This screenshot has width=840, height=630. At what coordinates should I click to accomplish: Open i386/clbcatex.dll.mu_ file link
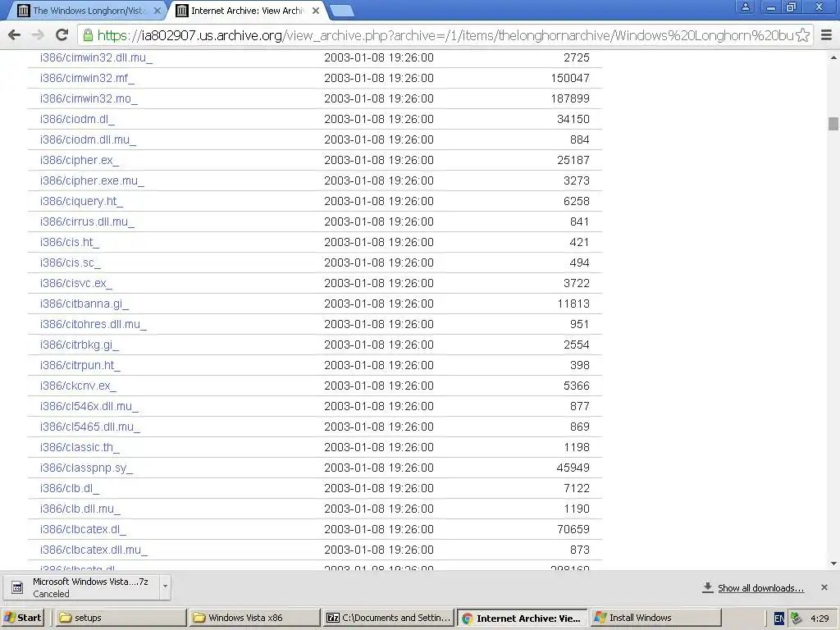pyautogui.click(x=94, y=550)
